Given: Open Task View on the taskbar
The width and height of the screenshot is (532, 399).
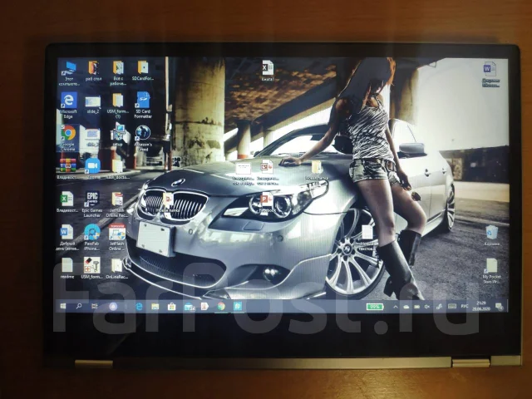Looking at the screenshot, I should pos(94,307).
